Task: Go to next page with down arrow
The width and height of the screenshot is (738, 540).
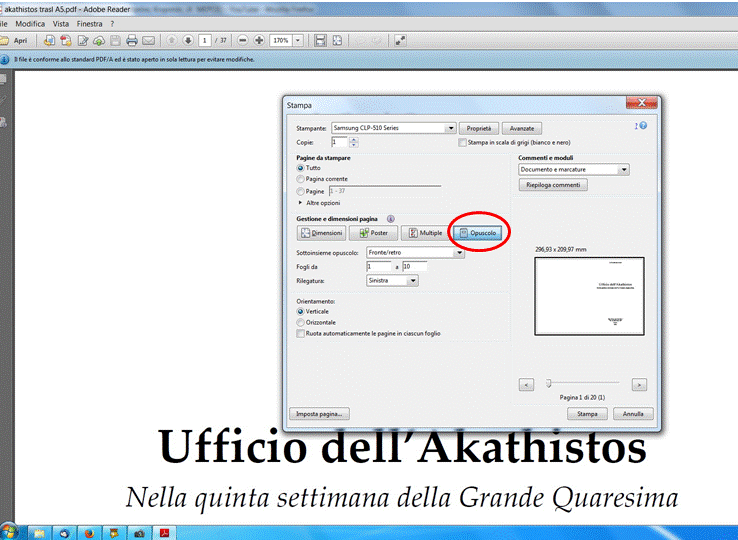Action: 187,41
